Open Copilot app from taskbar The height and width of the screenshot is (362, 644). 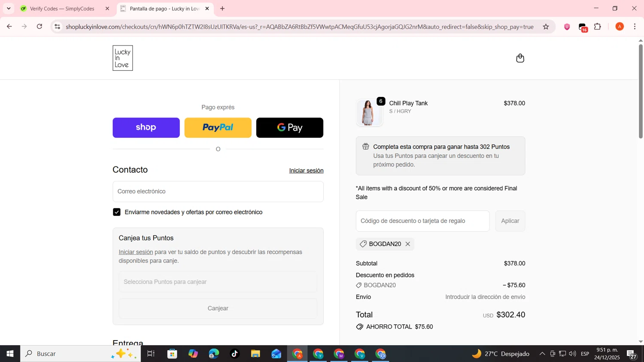[193, 354]
